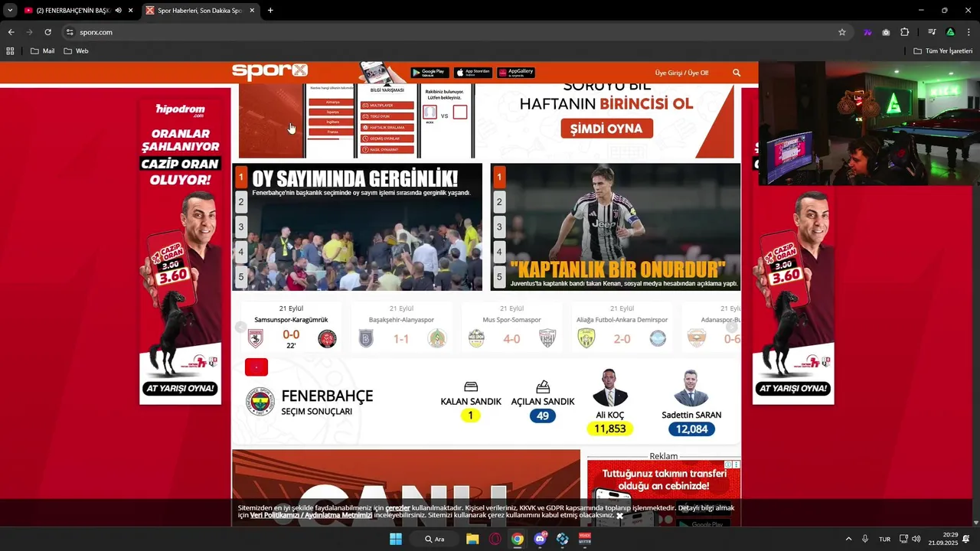
Task: Select slide 2 on the Kenan news slider
Action: [499, 202]
